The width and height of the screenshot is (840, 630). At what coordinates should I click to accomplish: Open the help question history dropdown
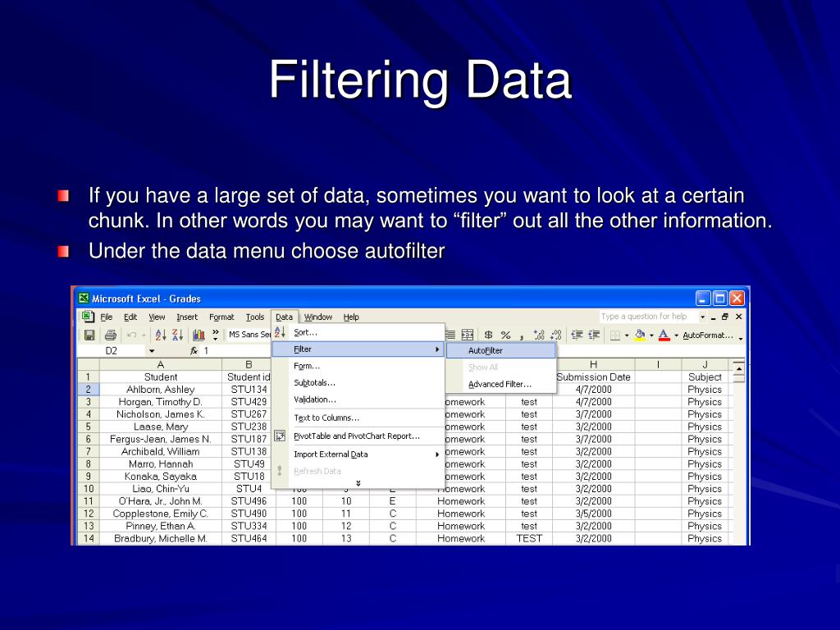(x=702, y=317)
